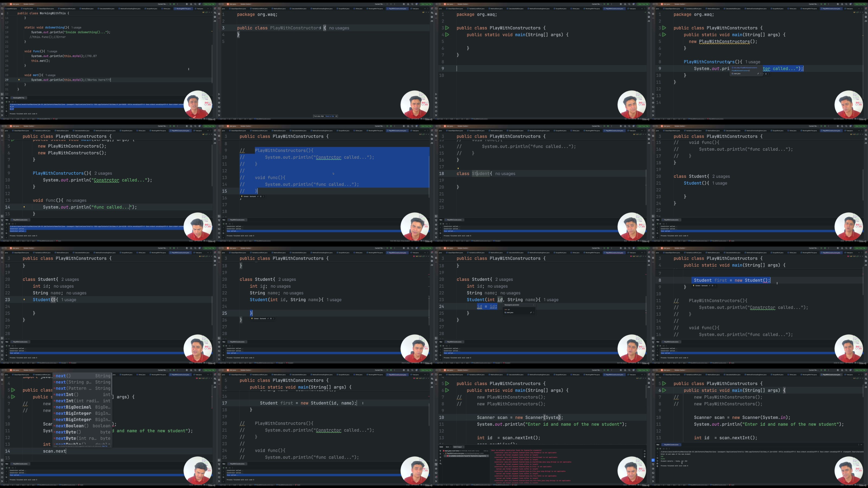This screenshot has width=868, height=488.
Task: Switch to Build Output tab
Action: (458, 447)
